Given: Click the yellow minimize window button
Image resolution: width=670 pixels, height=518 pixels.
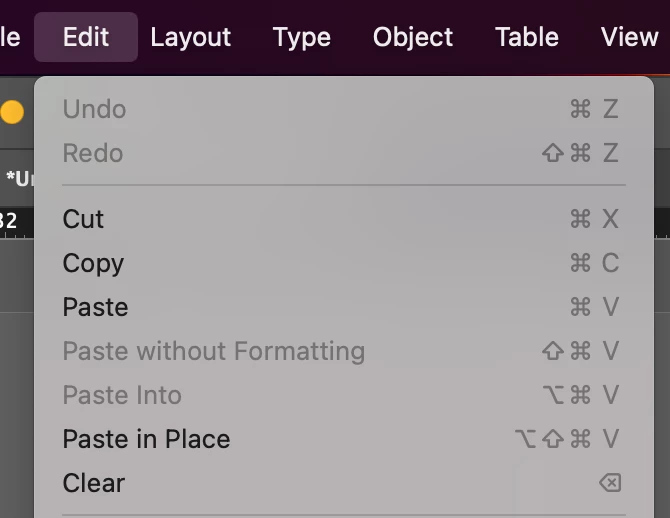Looking at the screenshot, I should point(12,111).
